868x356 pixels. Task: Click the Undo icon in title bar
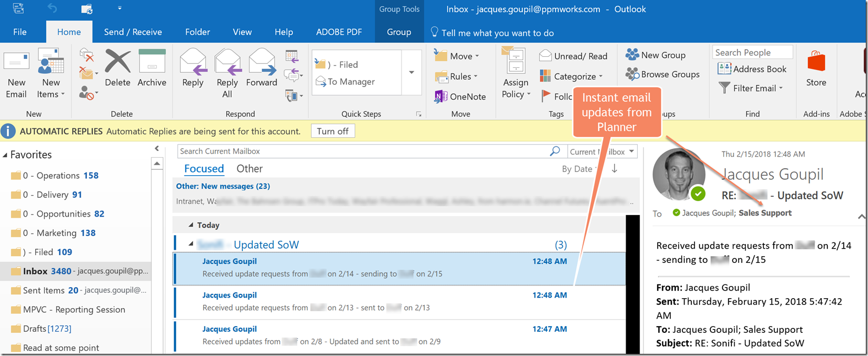click(52, 8)
